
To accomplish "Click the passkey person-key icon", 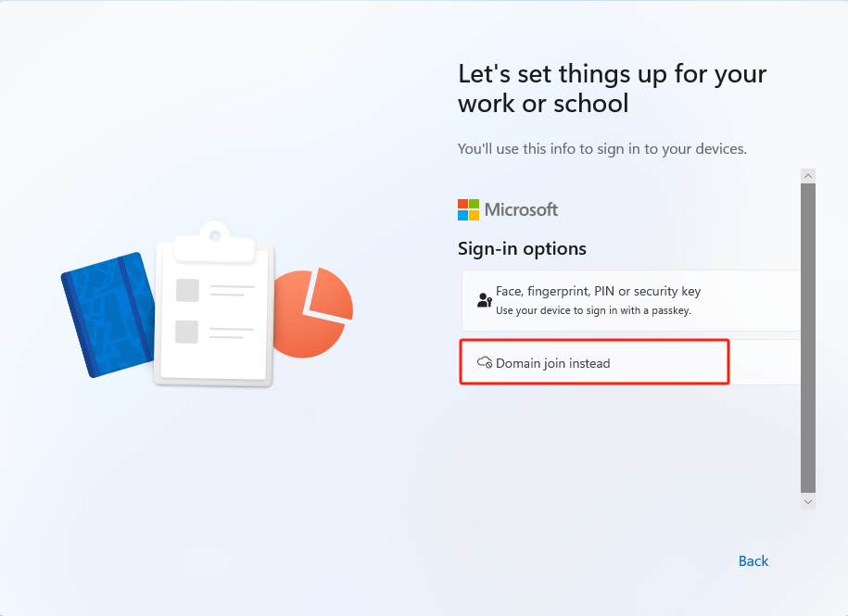I will (x=485, y=300).
